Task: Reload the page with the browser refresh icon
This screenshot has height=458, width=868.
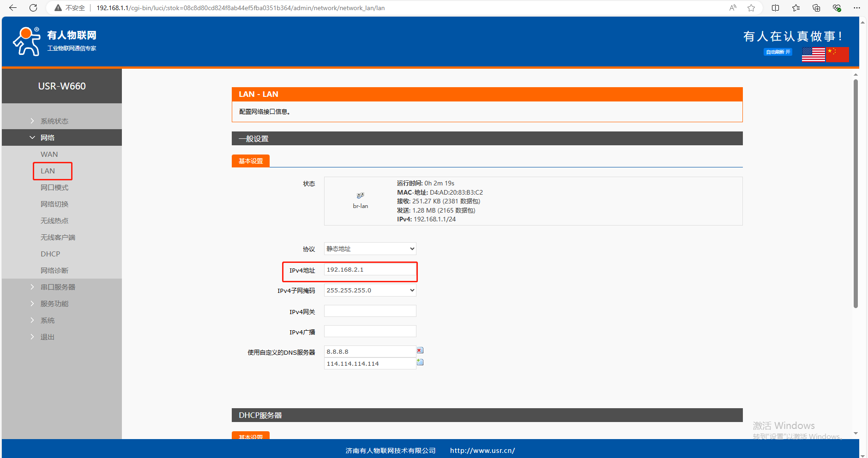Action: pyautogui.click(x=33, y=8)
